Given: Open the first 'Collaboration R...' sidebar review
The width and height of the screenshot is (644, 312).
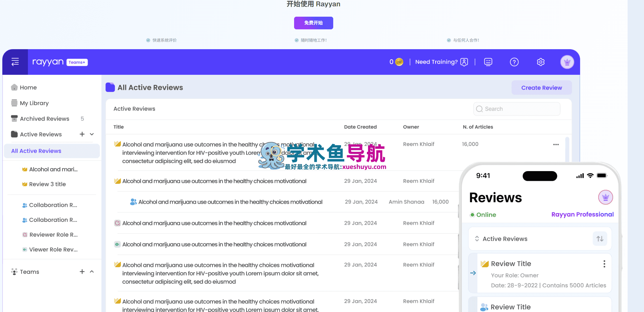Looking at the screenshot, I should [50, 205].
